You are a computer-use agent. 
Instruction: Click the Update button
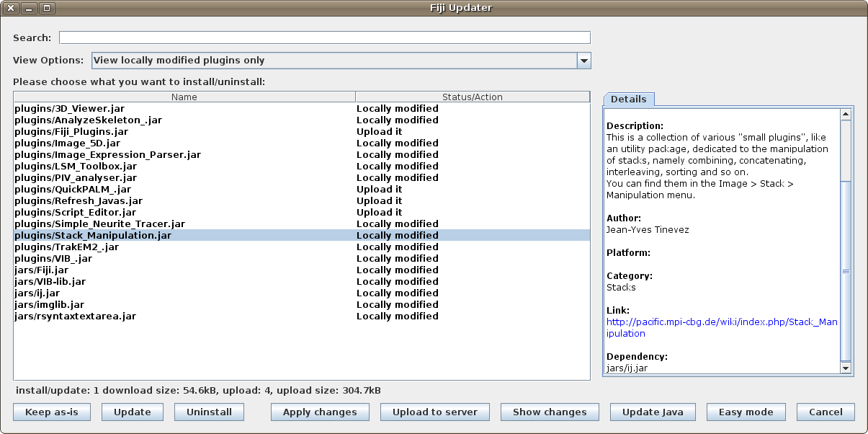pyautogui.click(x=133, y=412)
